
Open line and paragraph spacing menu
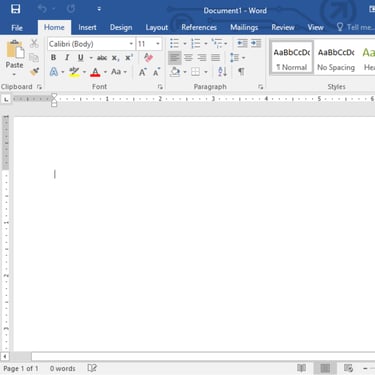tap(237, 58)
